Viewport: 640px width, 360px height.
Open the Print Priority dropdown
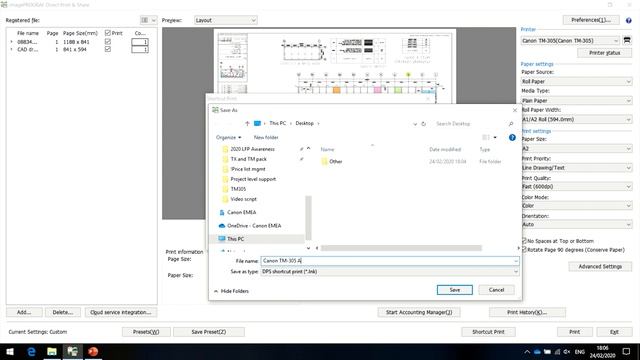[576, 168]
